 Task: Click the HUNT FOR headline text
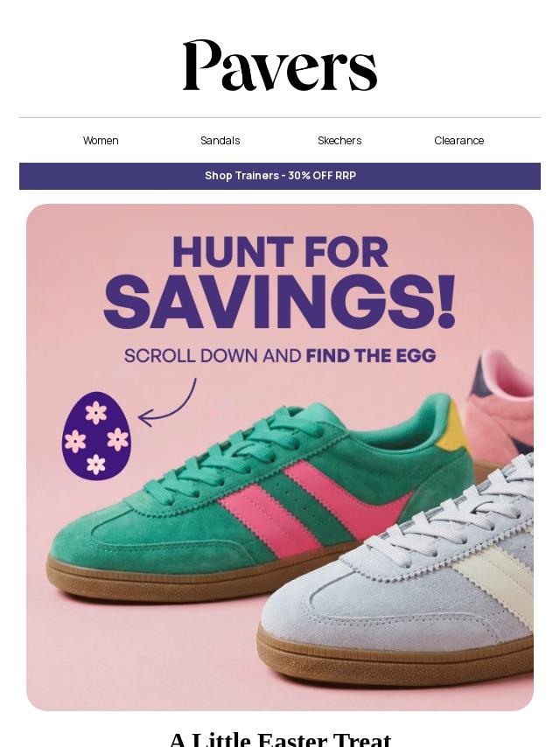(x=280, y=252)
